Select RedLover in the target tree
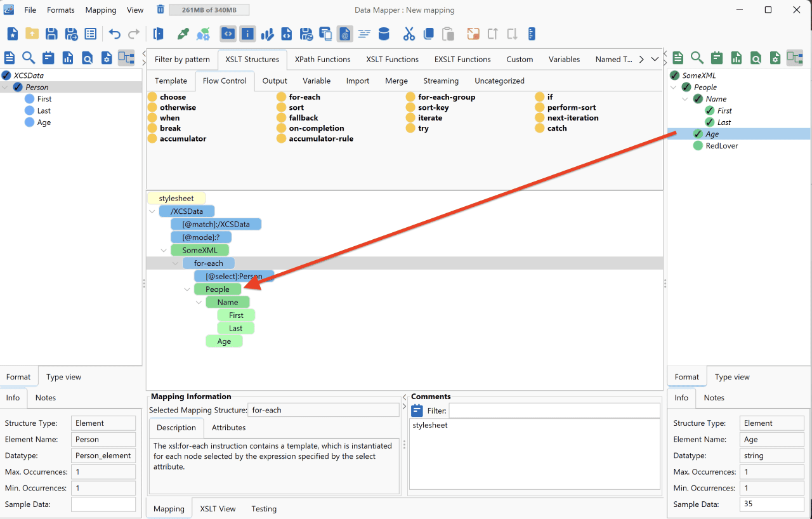Image resolution: width=812 pixels, height=519 pixels. [x=721, y=146]
